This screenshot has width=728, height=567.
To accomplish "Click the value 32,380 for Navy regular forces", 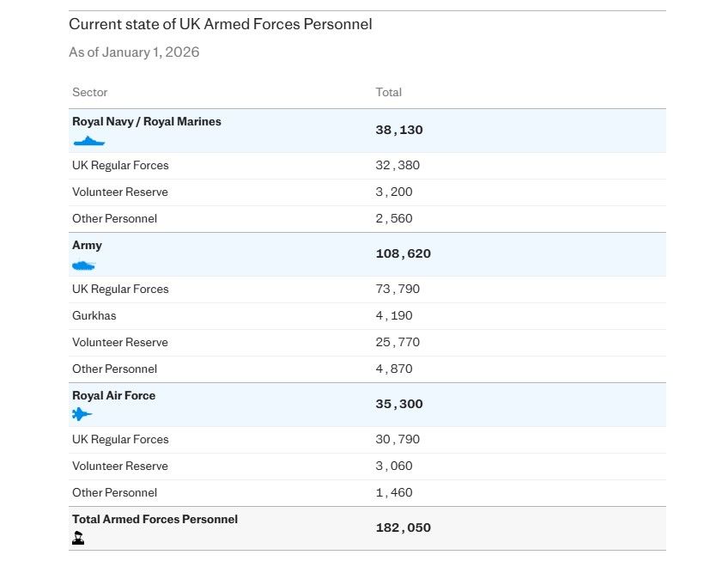I will [397, 166].
